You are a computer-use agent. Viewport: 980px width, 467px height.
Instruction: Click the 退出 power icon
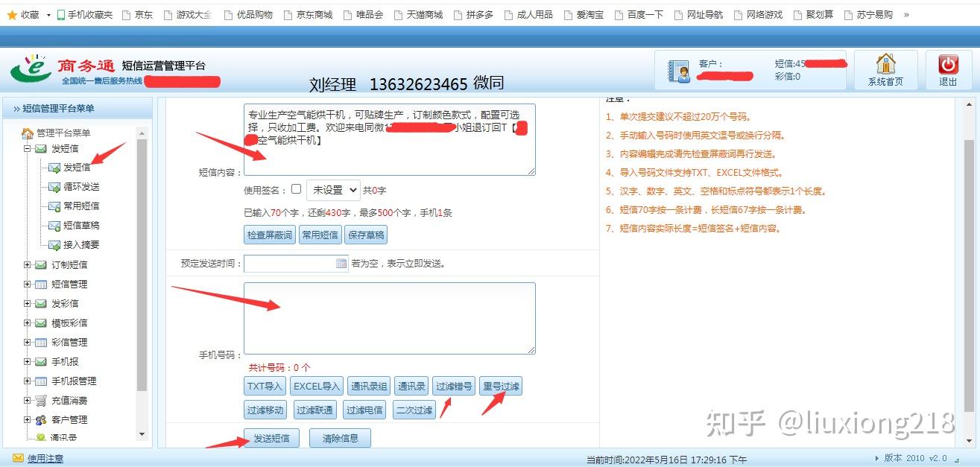tap(948, 65)
